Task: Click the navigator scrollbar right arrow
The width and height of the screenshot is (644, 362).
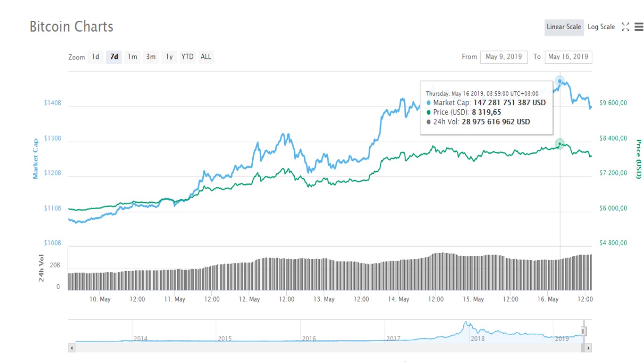Action: pyautogui.click(x=588, y=348)
